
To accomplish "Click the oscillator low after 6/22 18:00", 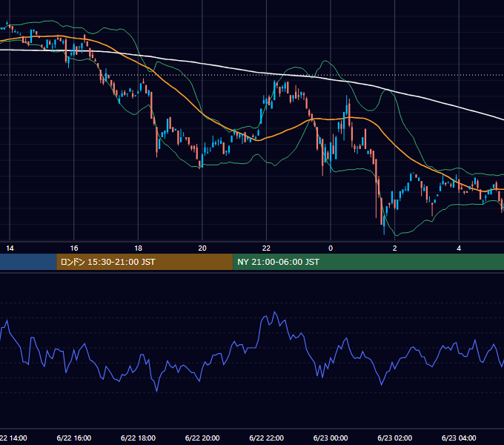I will tap(157, 391).
